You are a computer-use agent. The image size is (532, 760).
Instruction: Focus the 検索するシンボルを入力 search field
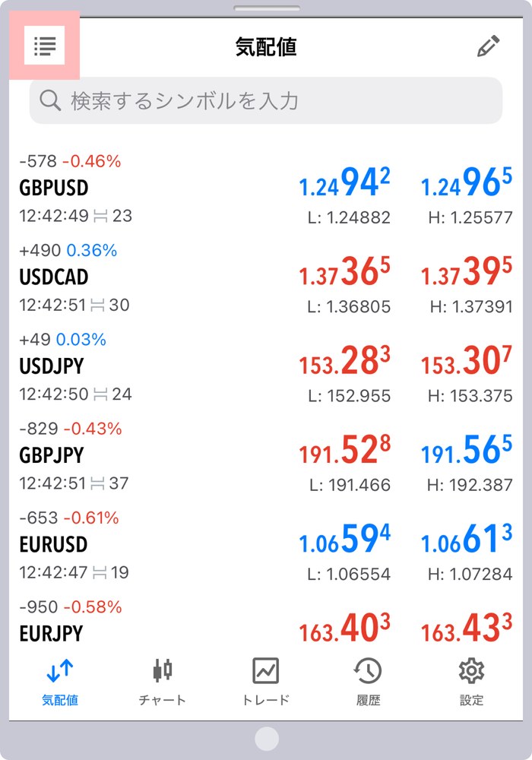(265, 100)
